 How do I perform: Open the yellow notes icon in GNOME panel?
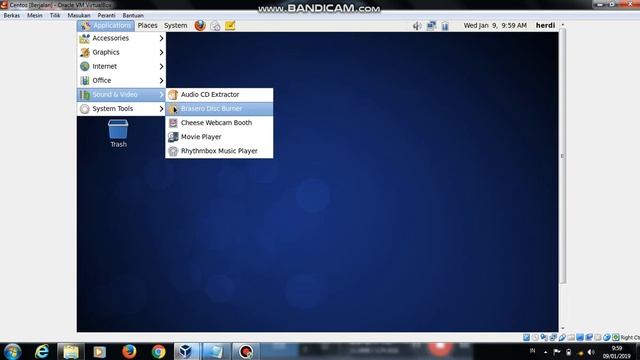230,25
